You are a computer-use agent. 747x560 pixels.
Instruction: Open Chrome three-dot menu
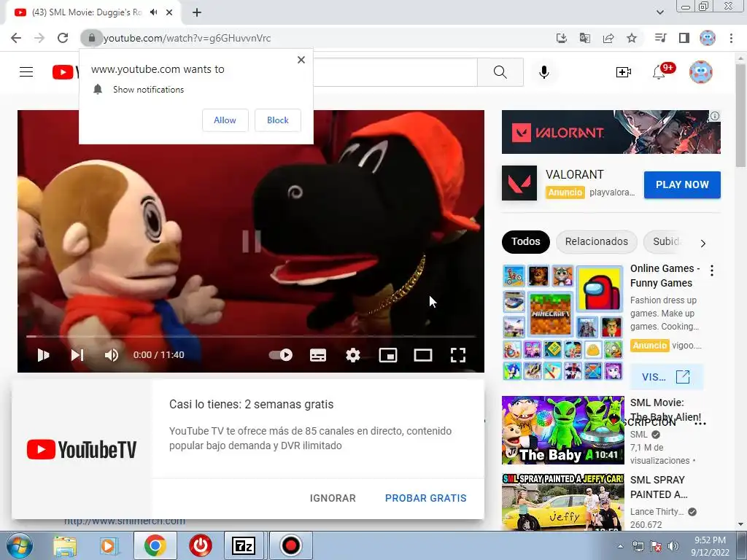pyautogui.click(x=731, y=38)
